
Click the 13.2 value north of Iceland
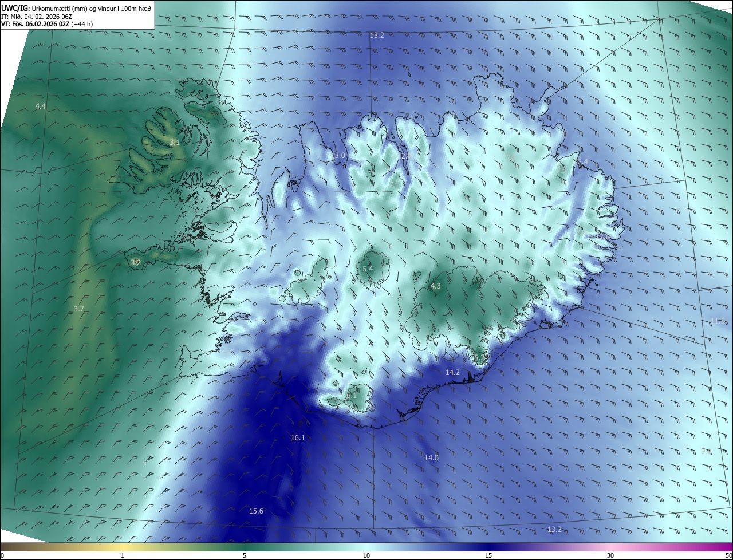(377, 36)
